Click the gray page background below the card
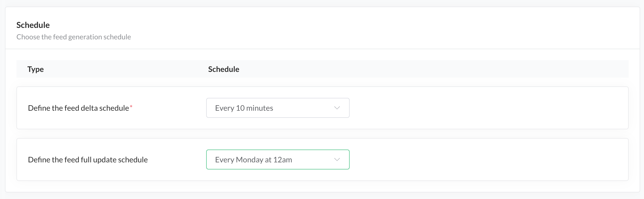Image resolution: width=644 pixels, height=199 pixels. coord(322,196)
